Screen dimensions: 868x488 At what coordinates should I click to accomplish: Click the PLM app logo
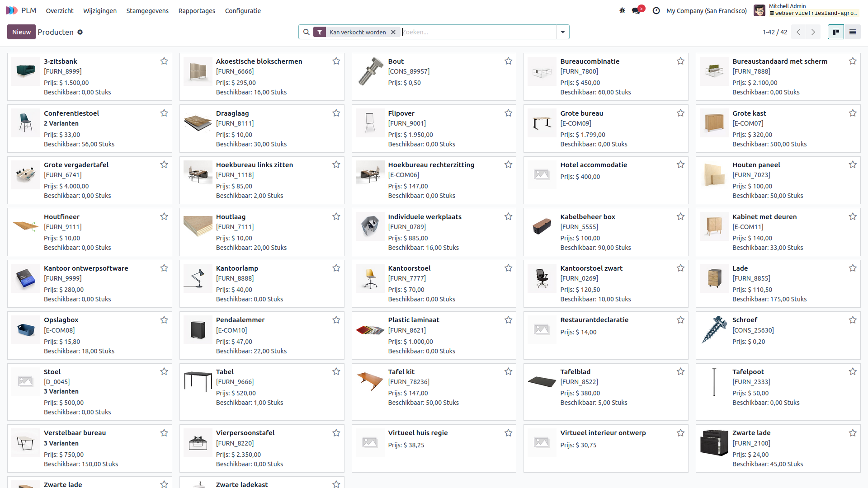[12, 10]
